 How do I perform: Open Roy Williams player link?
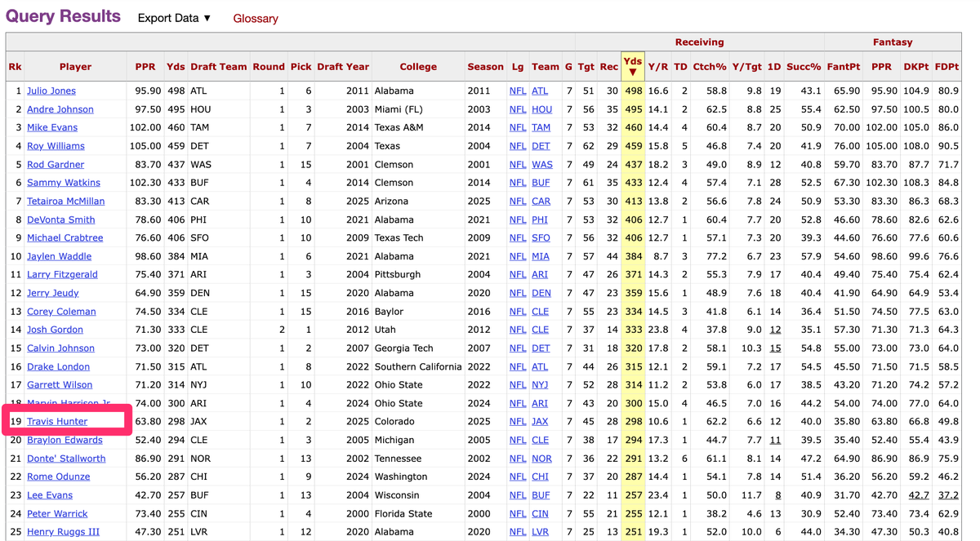coord(56,146)
